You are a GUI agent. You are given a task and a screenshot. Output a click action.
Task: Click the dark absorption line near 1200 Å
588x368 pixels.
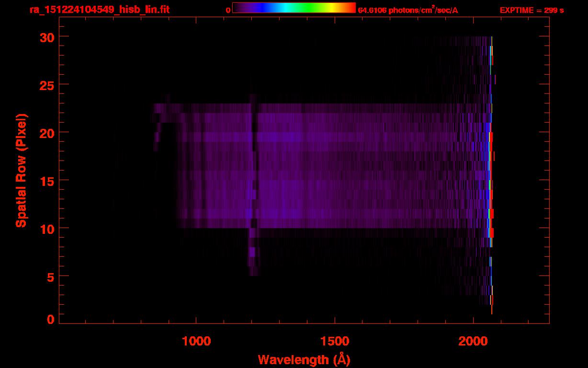point(254,165)
